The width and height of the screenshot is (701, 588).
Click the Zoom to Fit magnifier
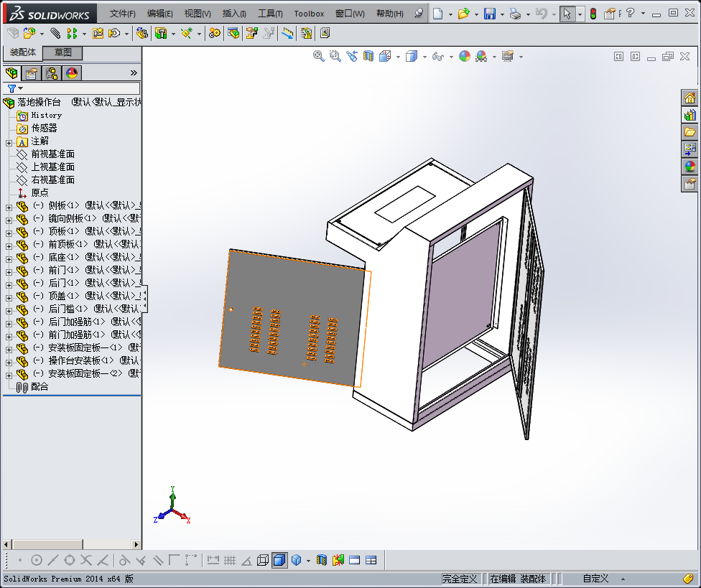(319, 56)
